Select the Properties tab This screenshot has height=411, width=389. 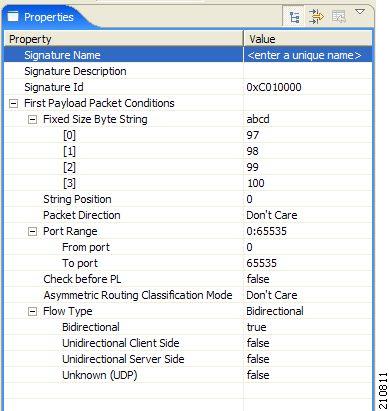click(49, 17)
